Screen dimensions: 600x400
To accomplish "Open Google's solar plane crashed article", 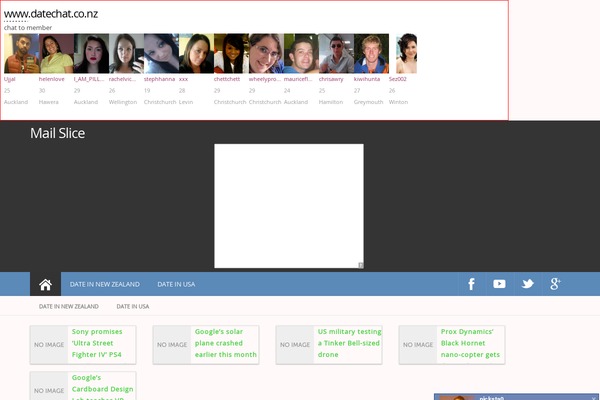I will (x=225, y=343).
